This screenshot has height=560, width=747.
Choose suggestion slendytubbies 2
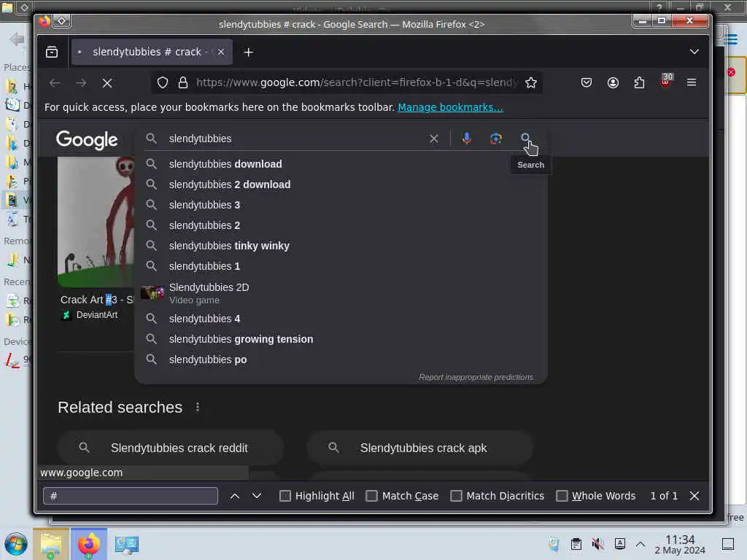pyautogui.click(x=341, y=225)
